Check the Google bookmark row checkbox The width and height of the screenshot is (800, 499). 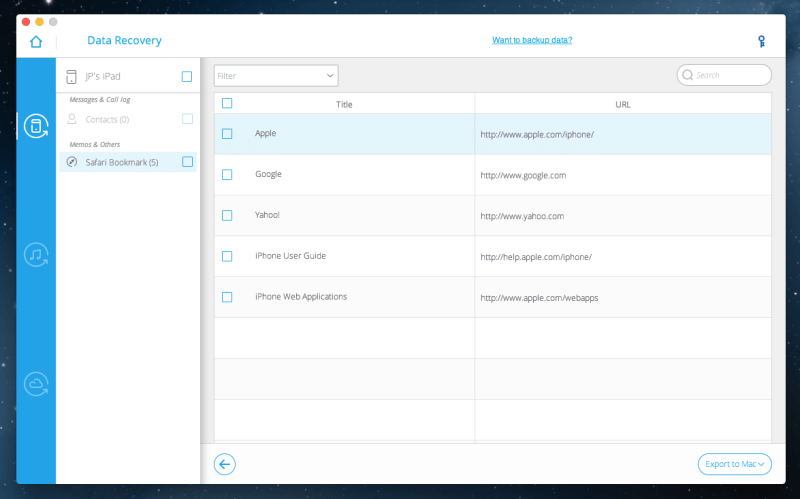pos(227,174)
